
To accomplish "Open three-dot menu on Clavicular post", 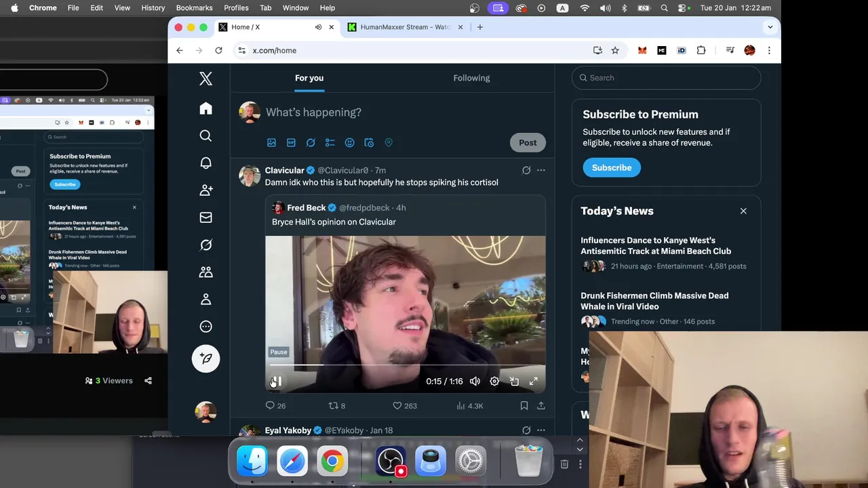I will tap(540, 170).
